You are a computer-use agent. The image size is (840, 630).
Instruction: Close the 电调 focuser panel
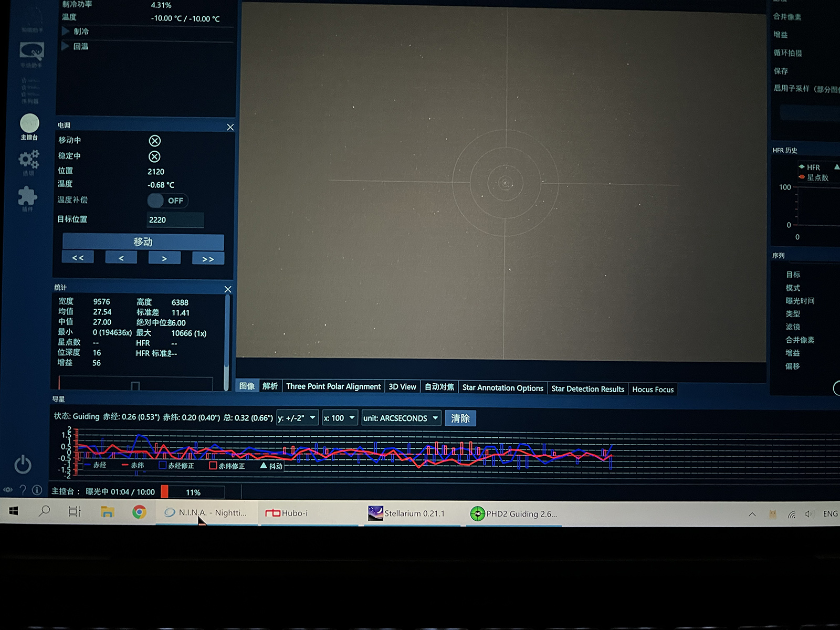[x=230, y=128]
